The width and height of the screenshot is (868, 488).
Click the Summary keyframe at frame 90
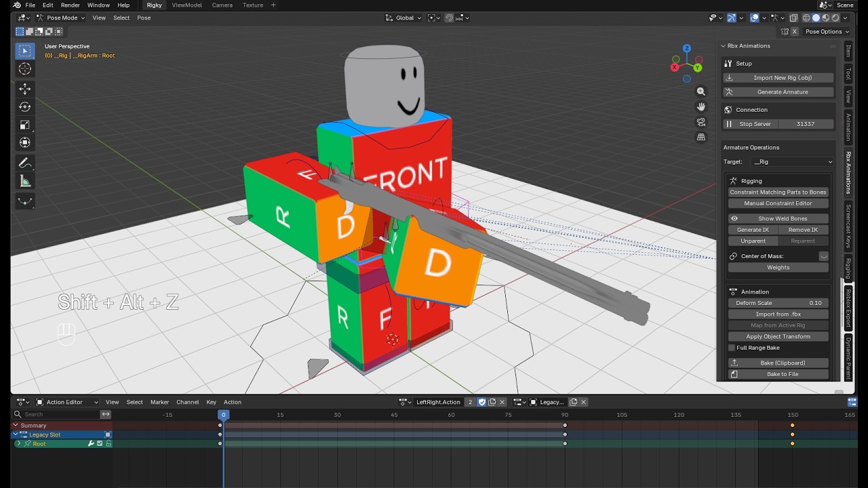pyautogui.click(x=565, y=426)
